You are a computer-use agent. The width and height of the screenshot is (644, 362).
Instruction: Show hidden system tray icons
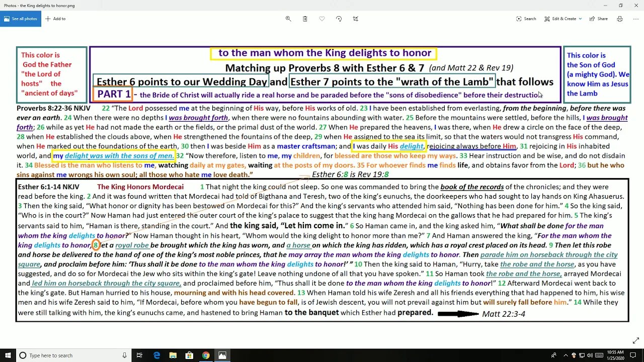pyautogui.click(x=565, y=355)
